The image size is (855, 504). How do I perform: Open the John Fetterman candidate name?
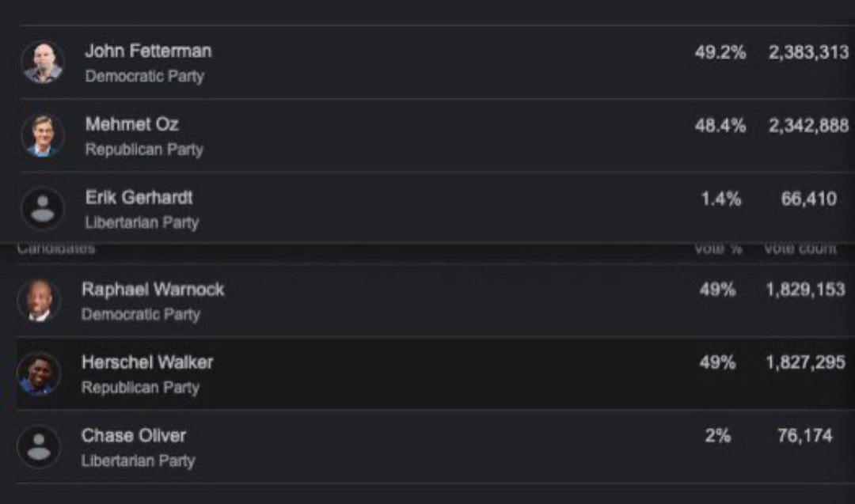click(148, 51)
